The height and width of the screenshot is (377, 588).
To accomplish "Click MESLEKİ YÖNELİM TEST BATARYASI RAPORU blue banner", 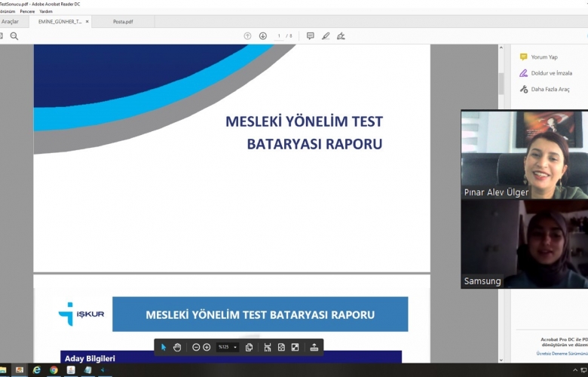I will (260, 314).
